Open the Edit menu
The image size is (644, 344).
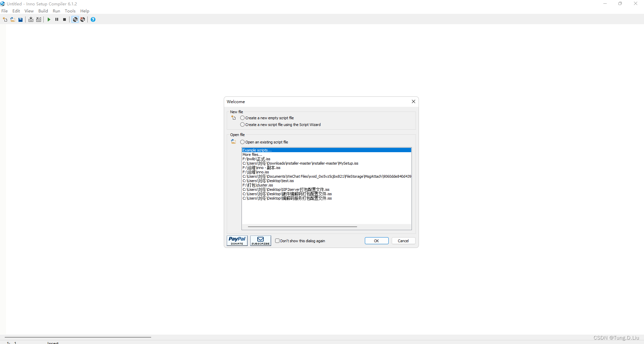click(x=16, y=11)
